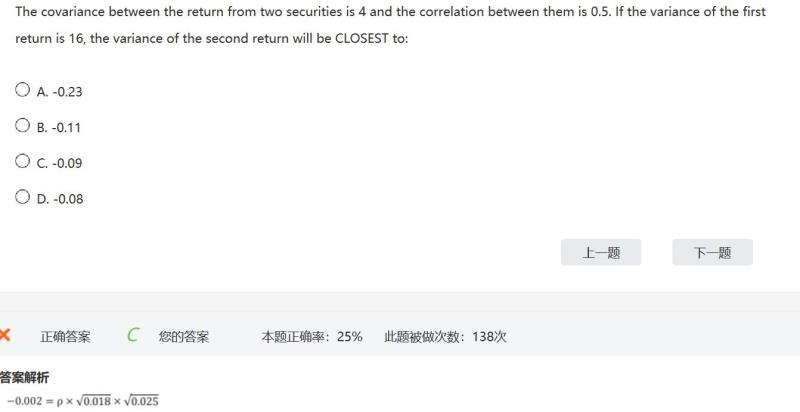Click the answer text "B. -0.11"

pos(59,127)
